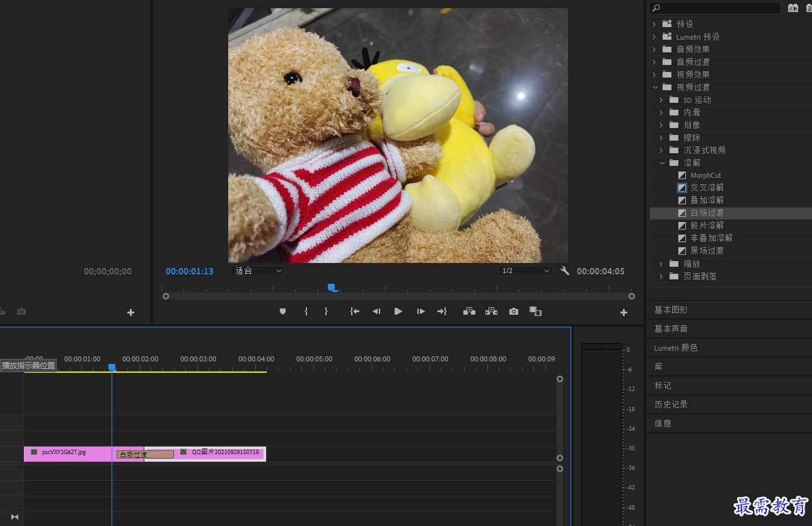This screenshot has height=526, width=812.
Task: Click the fx badge on pscVXY3G62T.jpg clip
Action: 34,452
